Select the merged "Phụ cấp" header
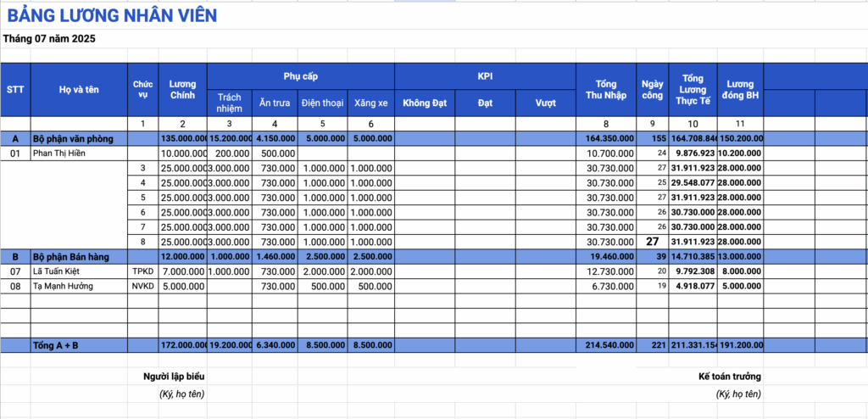This screenshot has width=868, height=419. pyautogui.click(x=300, y=75)
